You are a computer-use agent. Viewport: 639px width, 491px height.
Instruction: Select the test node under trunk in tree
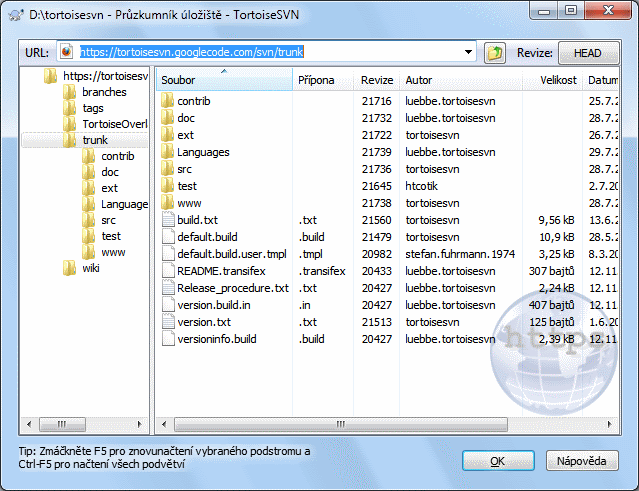111,236
